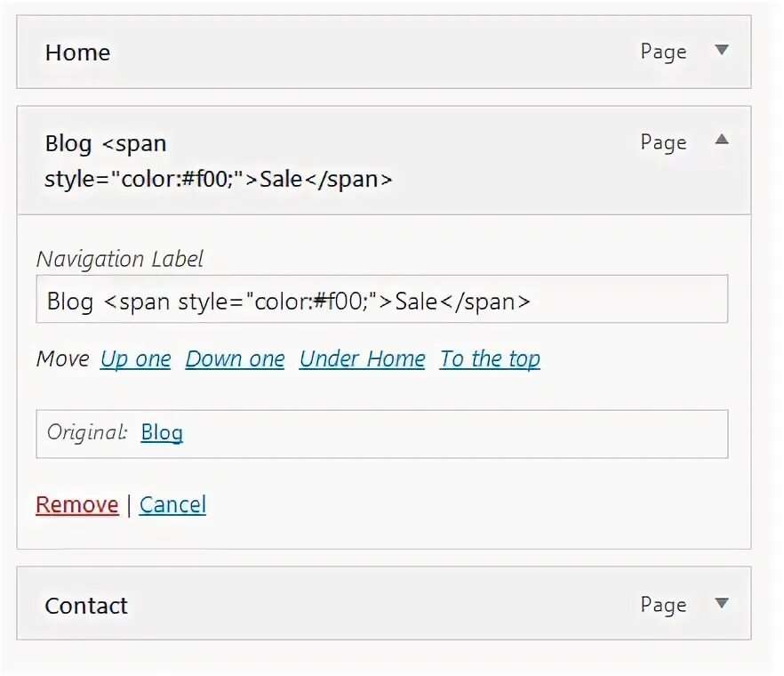This screenshot has height=676, width=784.
Task: Select the Home menu item title
Action: [x=77, y=52]
